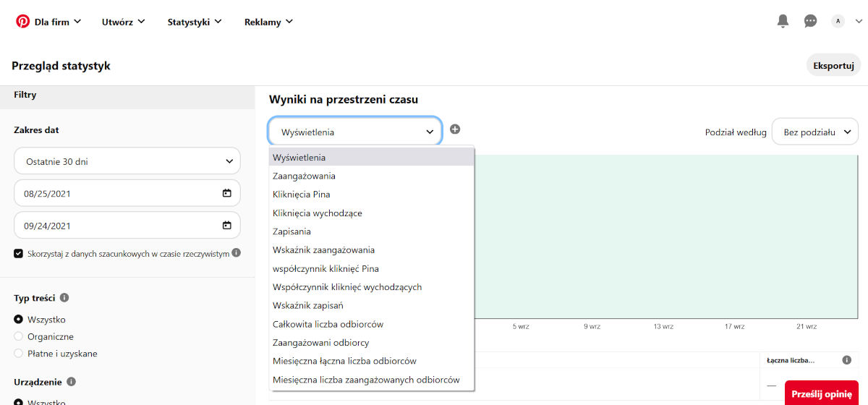Uncheck the real-time estimated data checkbox
This screenshot has width=868, height=405.
[18, 254]
